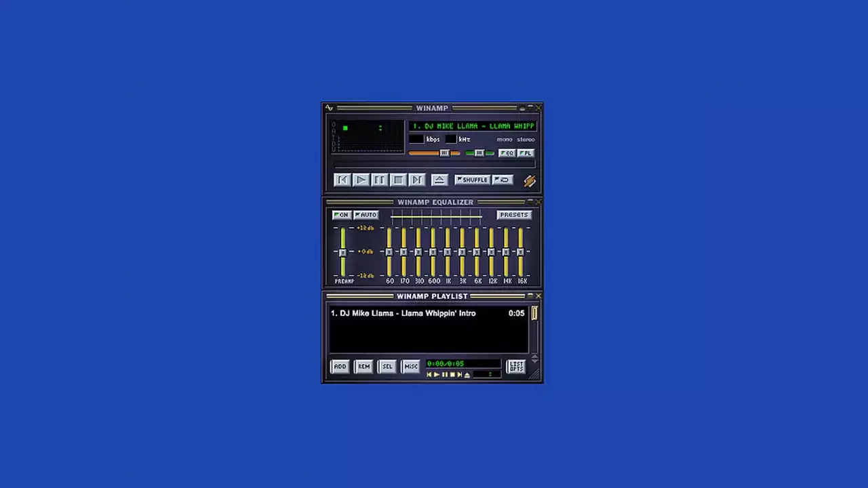Open the equalizer PRESETS menu
The width and height of the screenshot is (868, 488).
[x=513, y=215]
